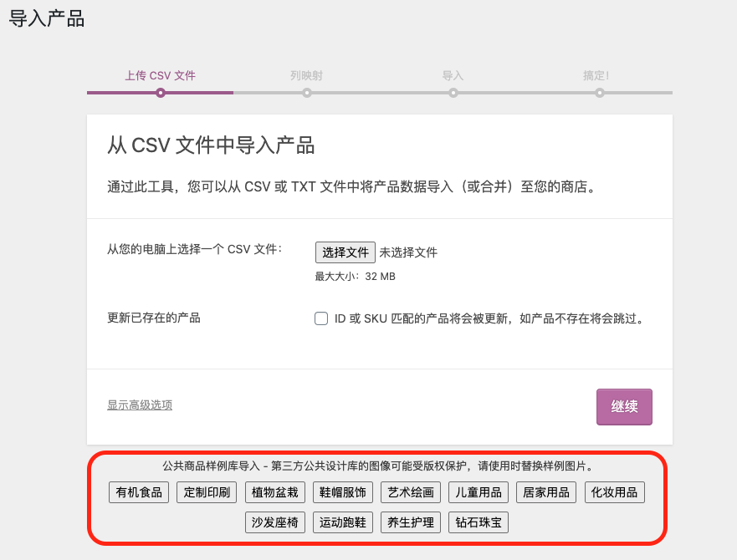Import the 养生护理 sample library
The height and width of the screenshot is (560, 737).
tap(411, 522)
